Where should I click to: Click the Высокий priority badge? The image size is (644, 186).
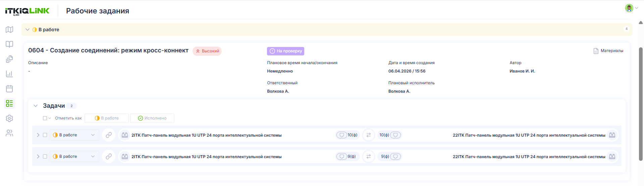(207, 51)
